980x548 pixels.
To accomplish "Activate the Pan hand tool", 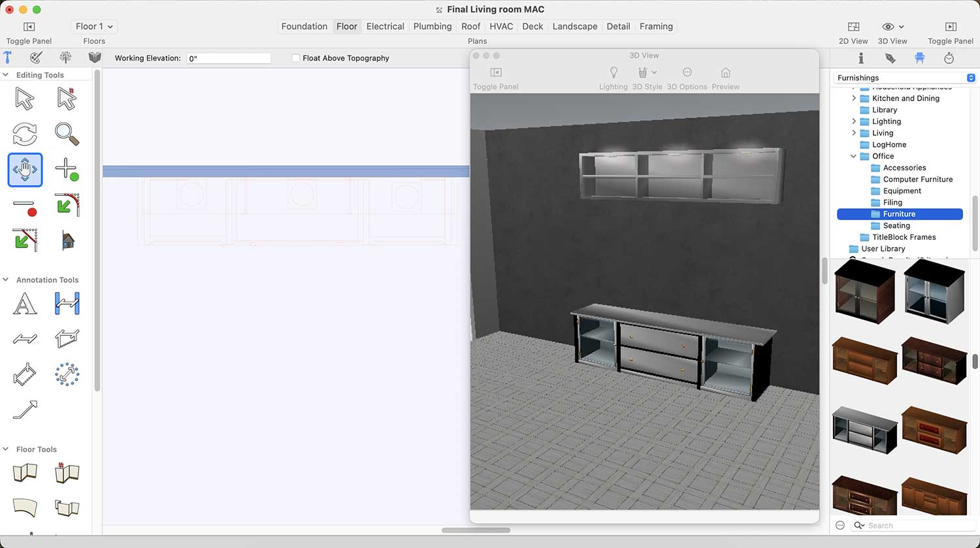I will [x=25, y=170].
